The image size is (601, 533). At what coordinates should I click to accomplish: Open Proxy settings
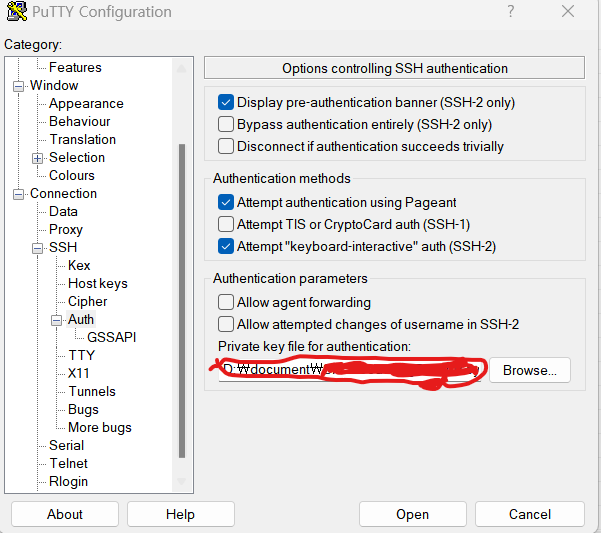[66, 230]
